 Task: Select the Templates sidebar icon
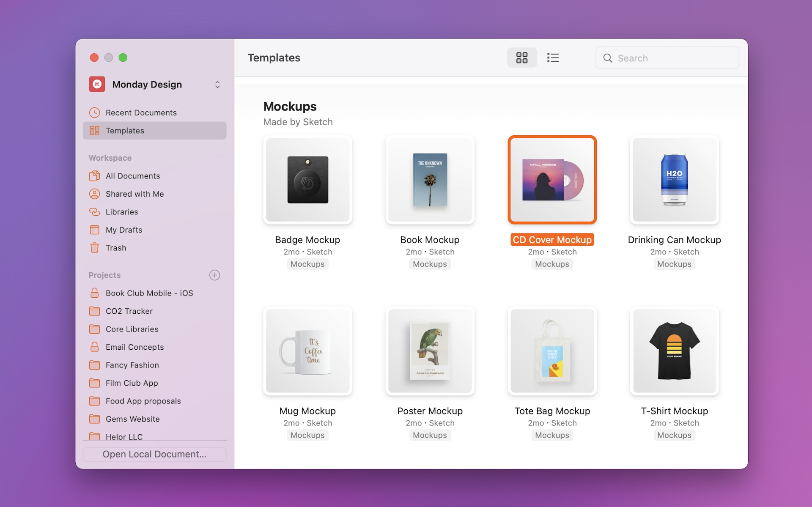pyautogui.click(x=95, y=131)
